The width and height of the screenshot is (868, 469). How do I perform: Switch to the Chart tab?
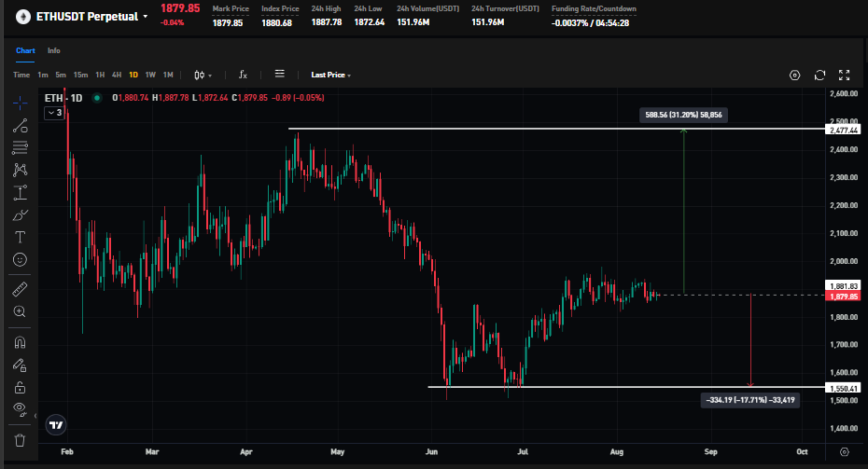click(25, 50)
